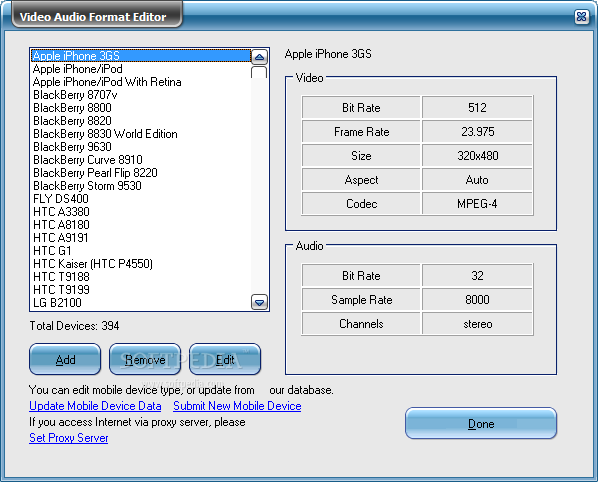
Task: Click the device list scrollbar thumb
Action: click(x=259, y=72)
